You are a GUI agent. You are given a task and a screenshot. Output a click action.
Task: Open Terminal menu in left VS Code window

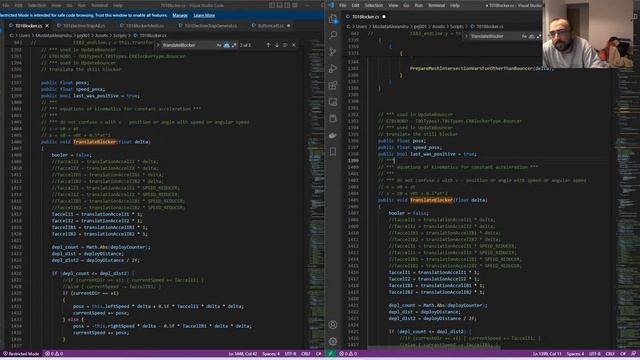(x=99, y=5)
